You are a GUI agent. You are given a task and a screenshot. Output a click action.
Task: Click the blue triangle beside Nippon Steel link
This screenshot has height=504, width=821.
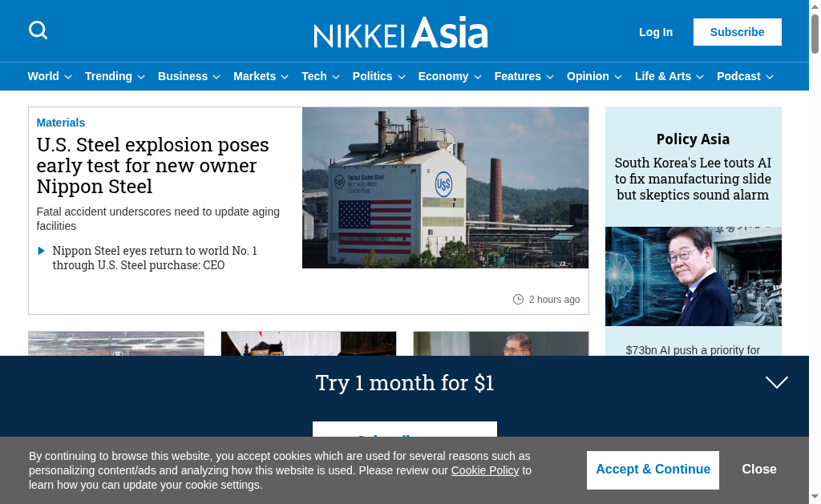(42, 251)
